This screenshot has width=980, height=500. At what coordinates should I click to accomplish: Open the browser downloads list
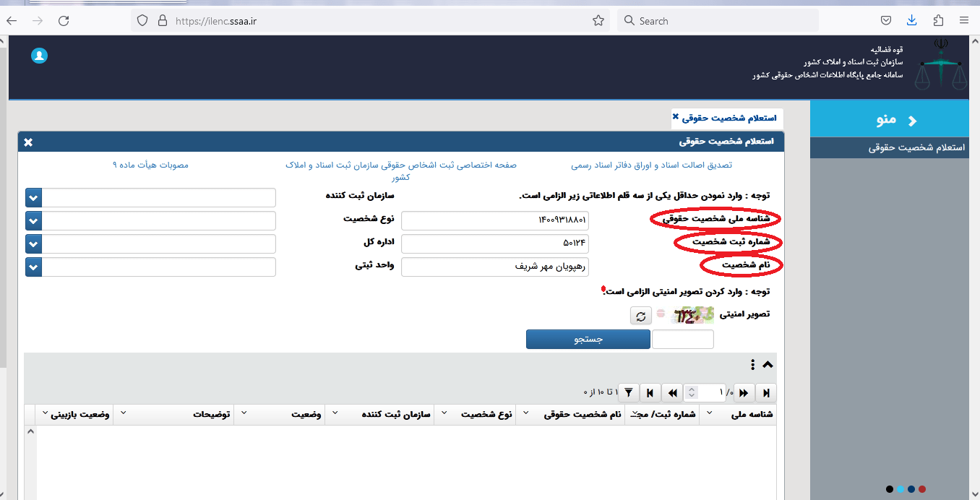911,20
